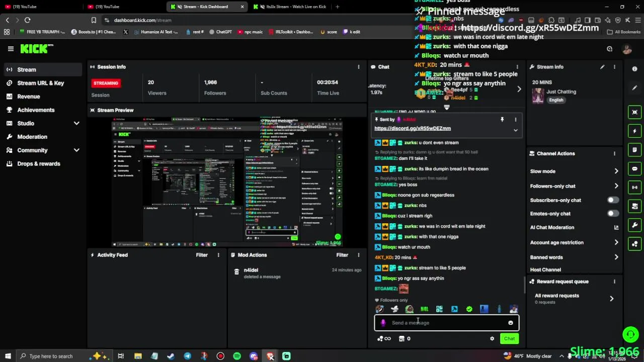Click broadcast signal icon in right rail

(635, 188)
